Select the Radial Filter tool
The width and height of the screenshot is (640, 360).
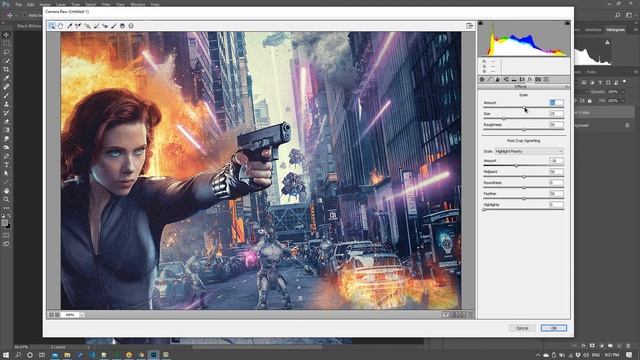(131, 26)
